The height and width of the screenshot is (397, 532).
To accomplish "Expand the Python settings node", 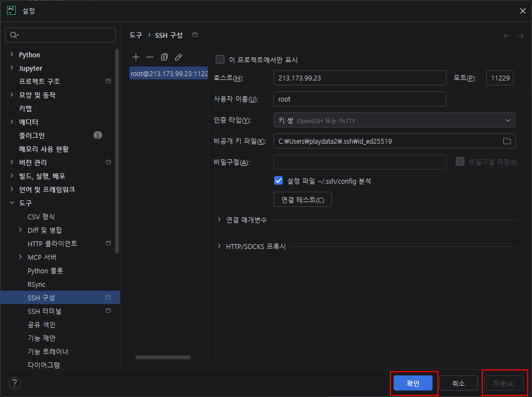I will pos(12,54).
